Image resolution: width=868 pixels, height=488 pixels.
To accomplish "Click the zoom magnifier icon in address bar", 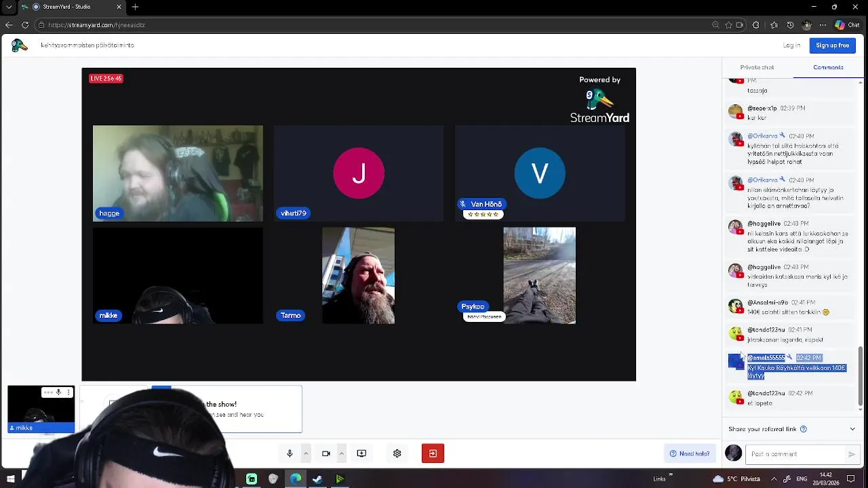I will [x=715, y=25].
